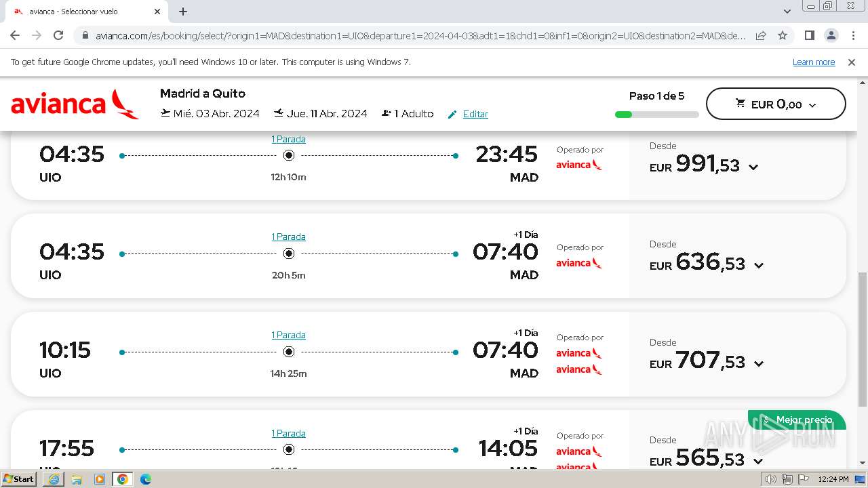
Task: Open the Learn more link
Action: click(x=814, y=62)
